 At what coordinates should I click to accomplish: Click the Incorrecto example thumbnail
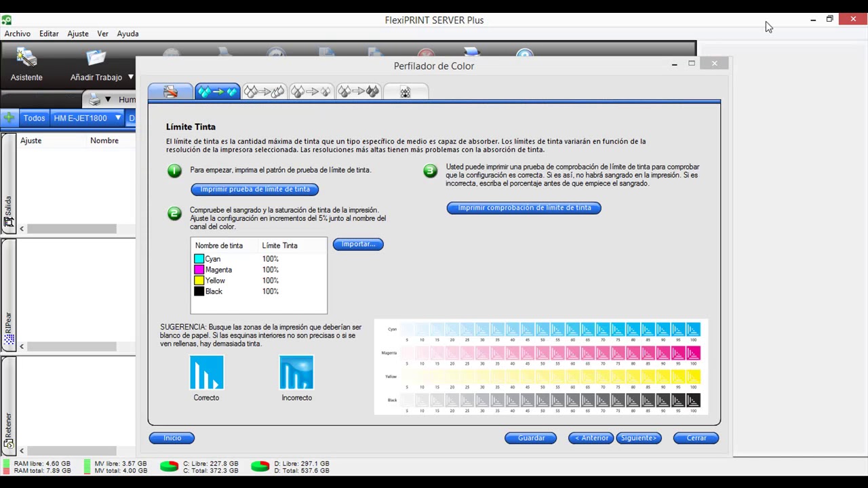(296, 373)
